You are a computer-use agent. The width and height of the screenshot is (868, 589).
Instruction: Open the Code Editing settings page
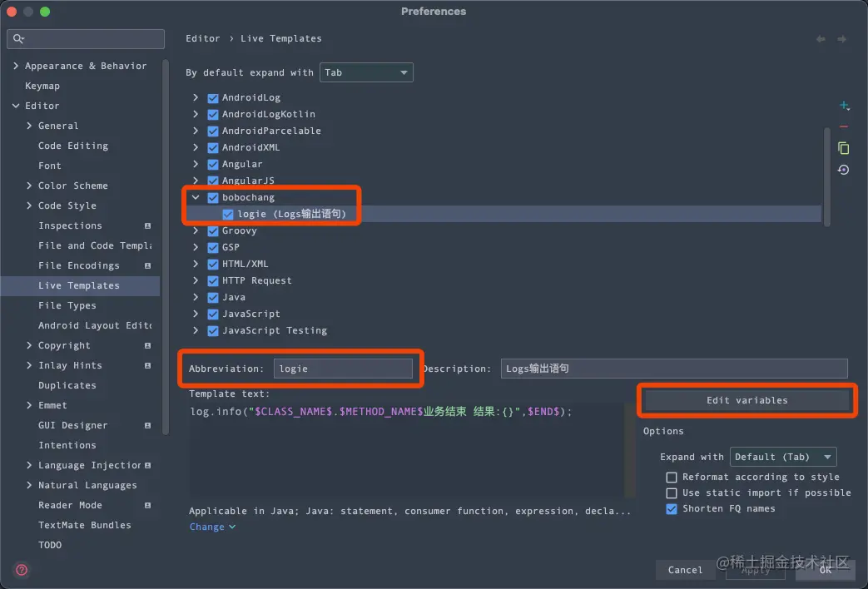click(73, 146)
